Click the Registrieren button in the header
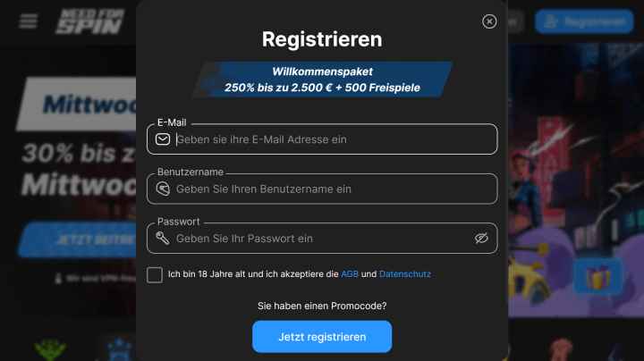This screenshot has height=361, width=644. pos(584,21)
